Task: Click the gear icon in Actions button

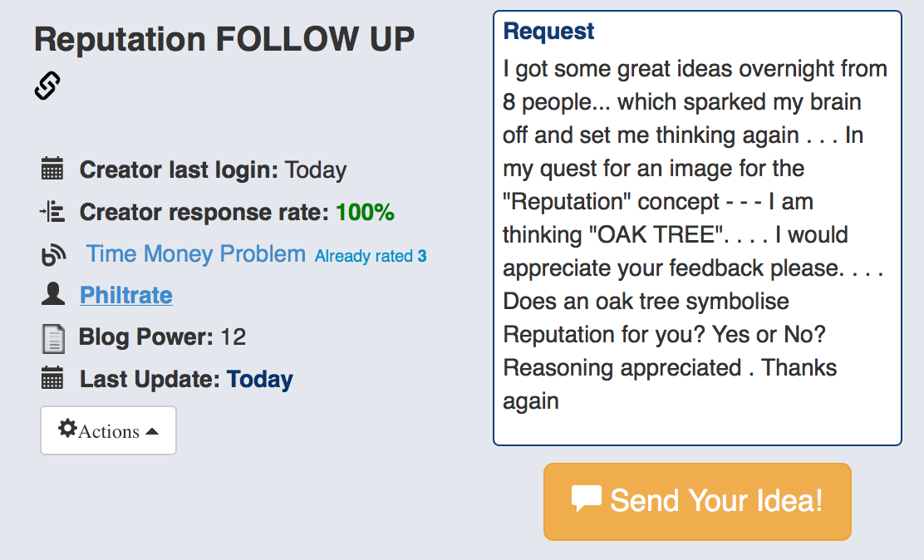Action: [67, 430]
